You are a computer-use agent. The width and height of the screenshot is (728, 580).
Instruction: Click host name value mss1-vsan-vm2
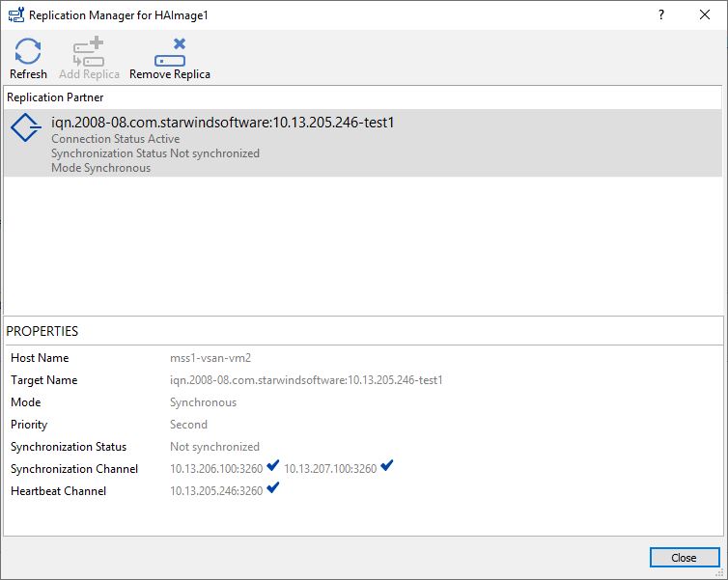tap(210, 358)
